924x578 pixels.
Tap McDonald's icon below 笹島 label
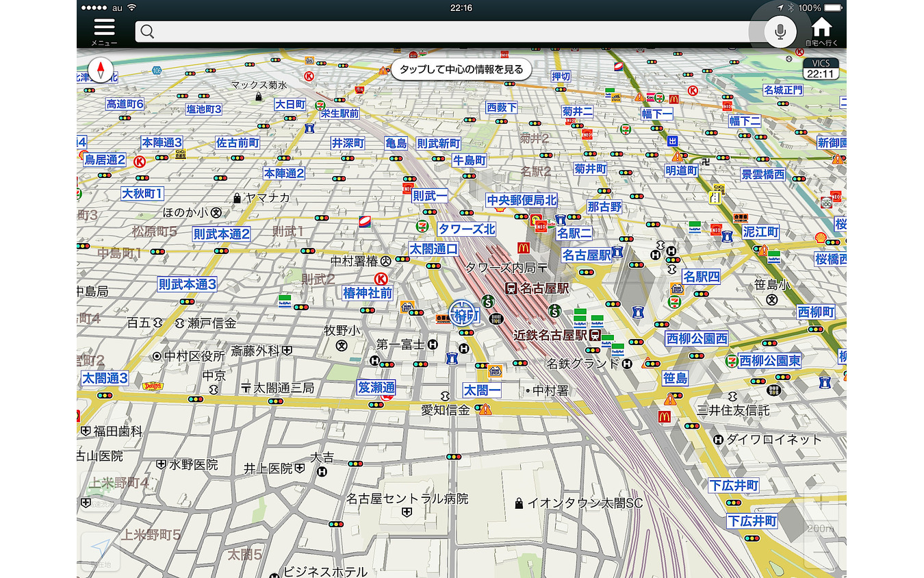[663, 416]
